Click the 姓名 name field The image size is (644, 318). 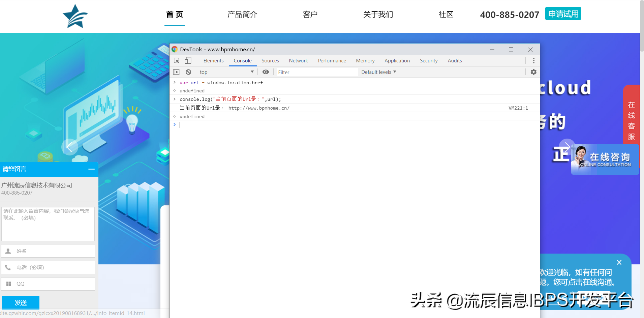[x=48, y=251]
